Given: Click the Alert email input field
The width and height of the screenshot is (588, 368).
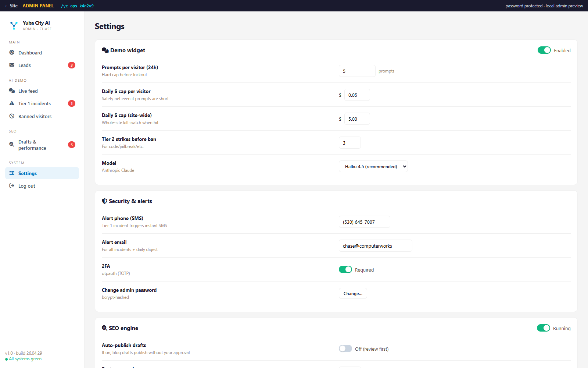Looking at the screenshot, I should click(x=376, y=246).
